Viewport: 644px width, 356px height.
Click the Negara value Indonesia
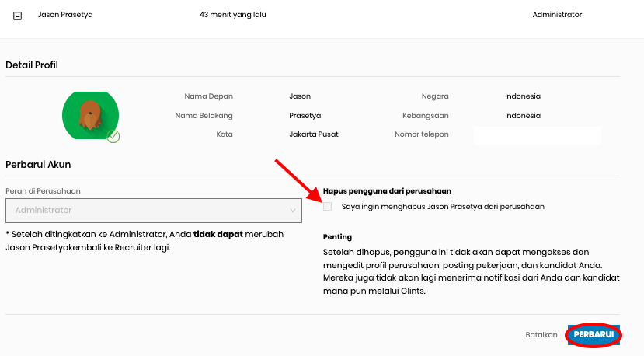(523, 96)
